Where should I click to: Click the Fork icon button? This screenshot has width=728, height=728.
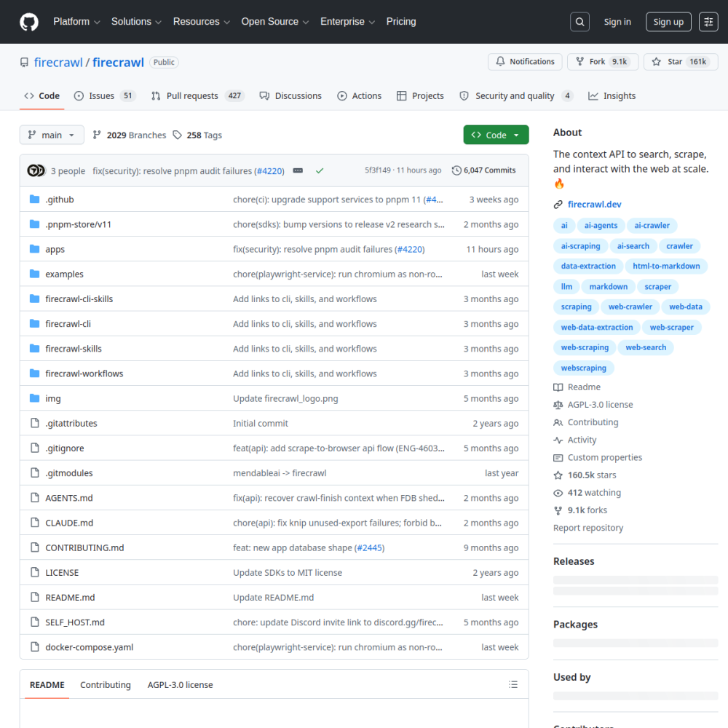point(579,61)
